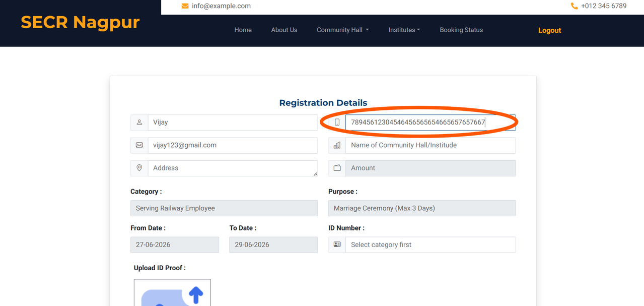Screen dimensions: 644x306
Task: Click the mail icon beside email field
Action: coord(139,145)
